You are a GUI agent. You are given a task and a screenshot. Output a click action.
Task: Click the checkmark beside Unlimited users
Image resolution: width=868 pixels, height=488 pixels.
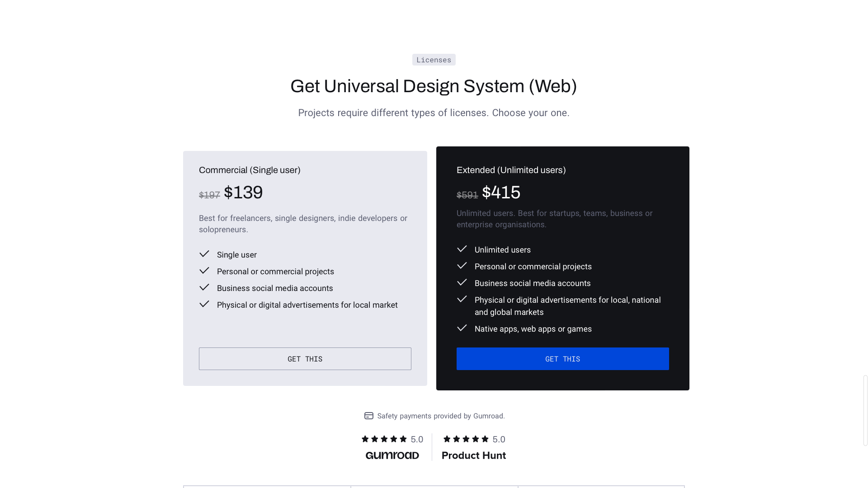[x=462, y=249]
